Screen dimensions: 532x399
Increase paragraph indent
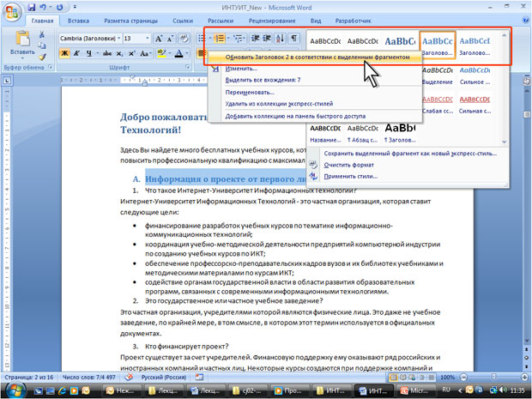point(267,39)
